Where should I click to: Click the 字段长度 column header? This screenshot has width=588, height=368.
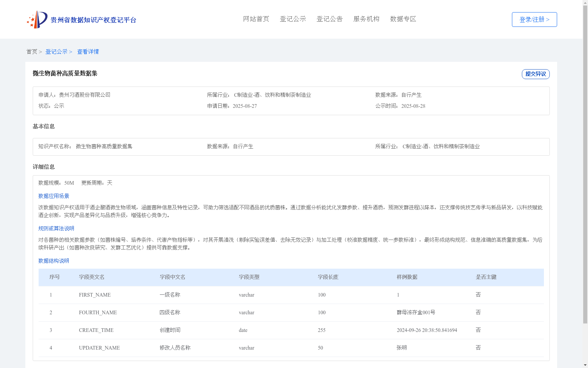pos(328,277)
